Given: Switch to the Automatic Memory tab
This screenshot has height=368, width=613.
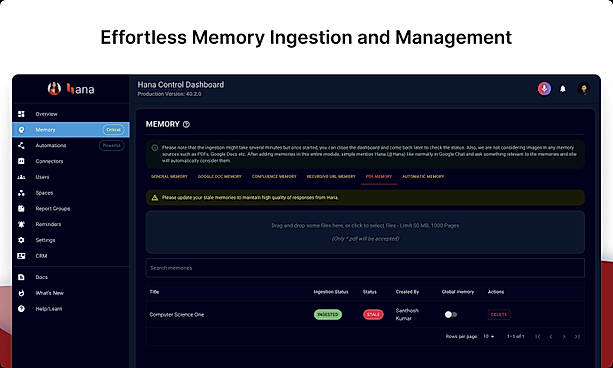Looking at the screenshot, I should point(423,177).
